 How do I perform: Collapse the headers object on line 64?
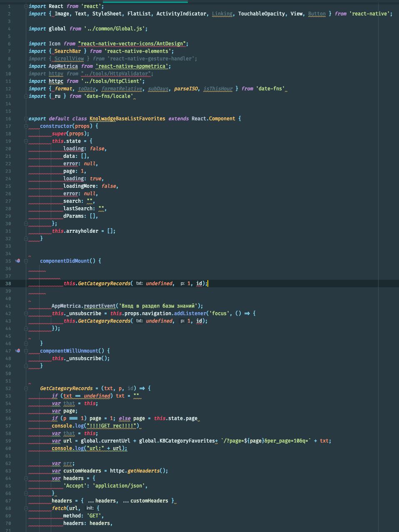(x=26, y=478)
